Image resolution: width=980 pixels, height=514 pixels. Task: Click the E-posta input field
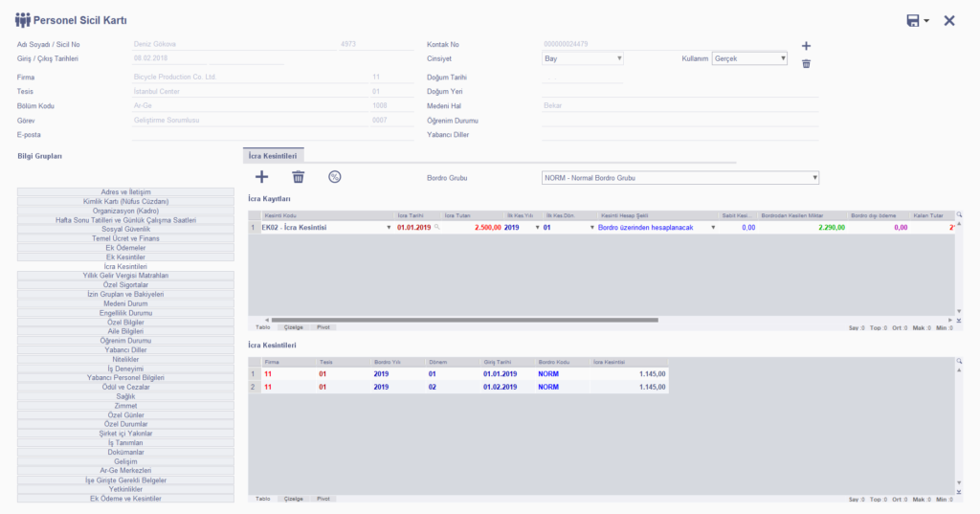coord(258,135)
